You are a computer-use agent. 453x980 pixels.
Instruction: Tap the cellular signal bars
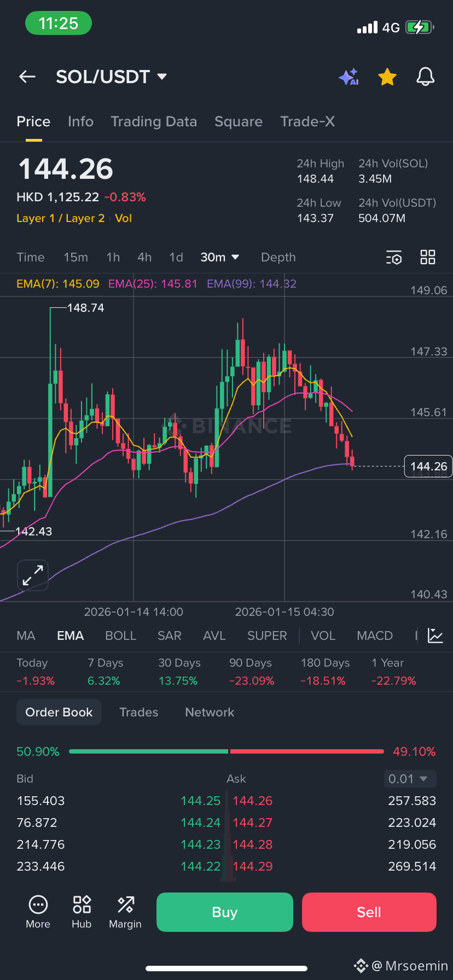click(x=367, y=27)
